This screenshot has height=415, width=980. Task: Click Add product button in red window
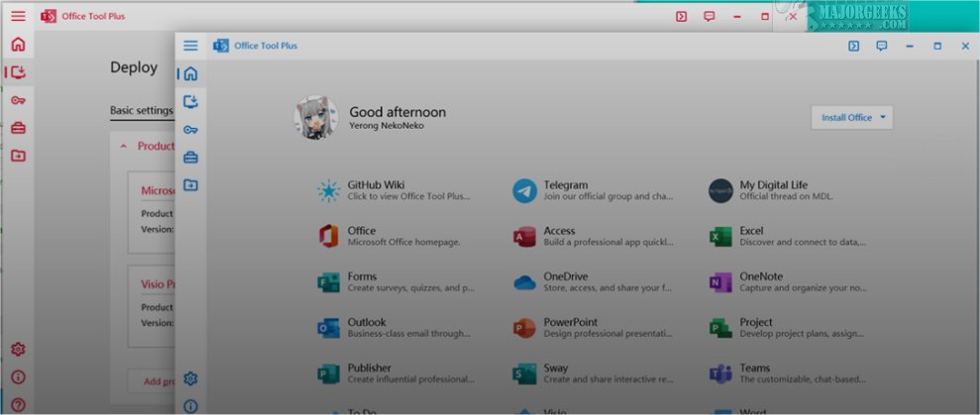(152, 381)
